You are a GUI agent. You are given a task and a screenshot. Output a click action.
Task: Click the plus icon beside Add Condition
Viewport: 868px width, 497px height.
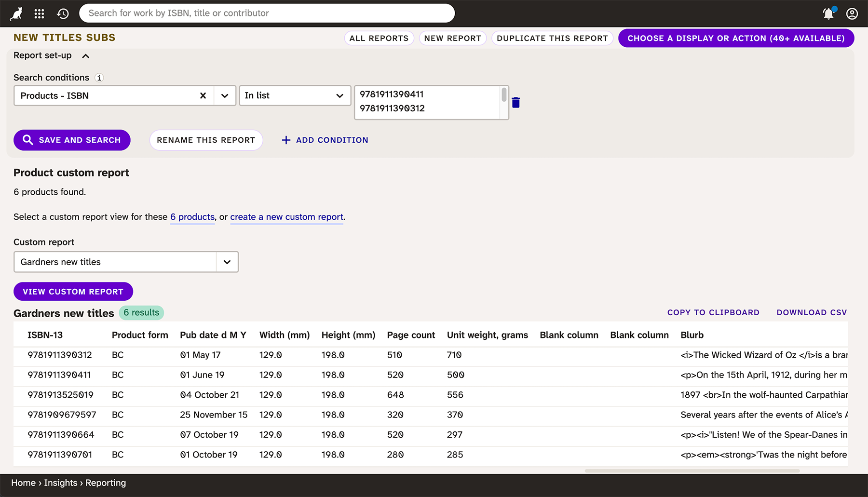[286, 140]
